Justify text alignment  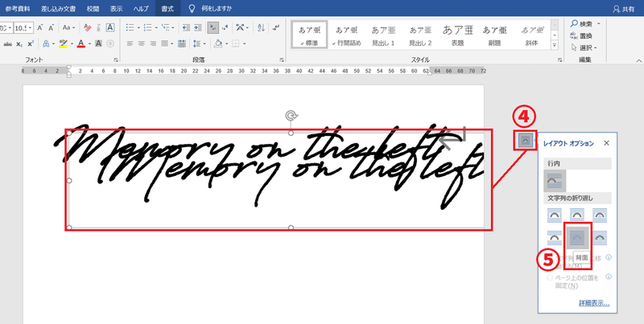tap(164, 43)
